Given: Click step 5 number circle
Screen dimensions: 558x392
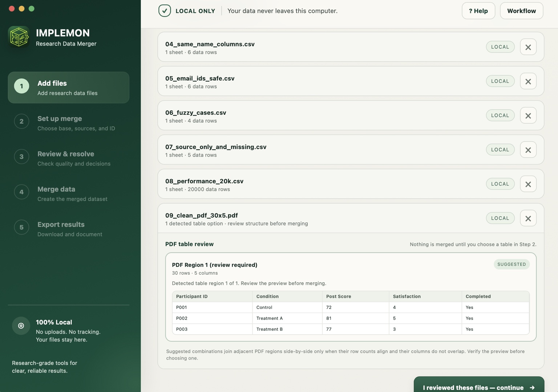Looking at the screenshot, I should point(21,227).
